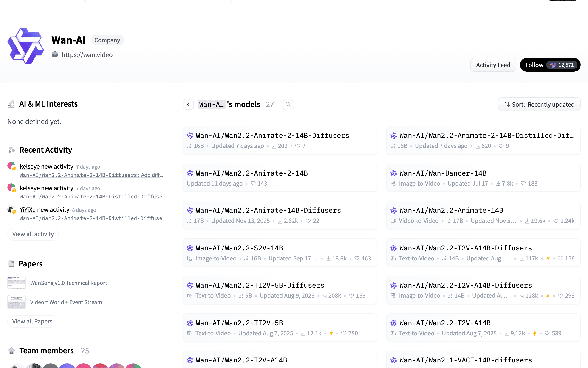Click the lightning inference icon on Wan2.2-TI2V-5B

(331, 333)
